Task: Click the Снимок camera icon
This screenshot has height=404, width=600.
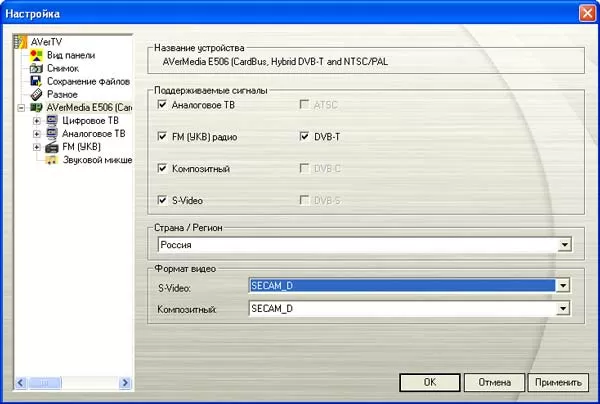Action: [x=37, y=69]
